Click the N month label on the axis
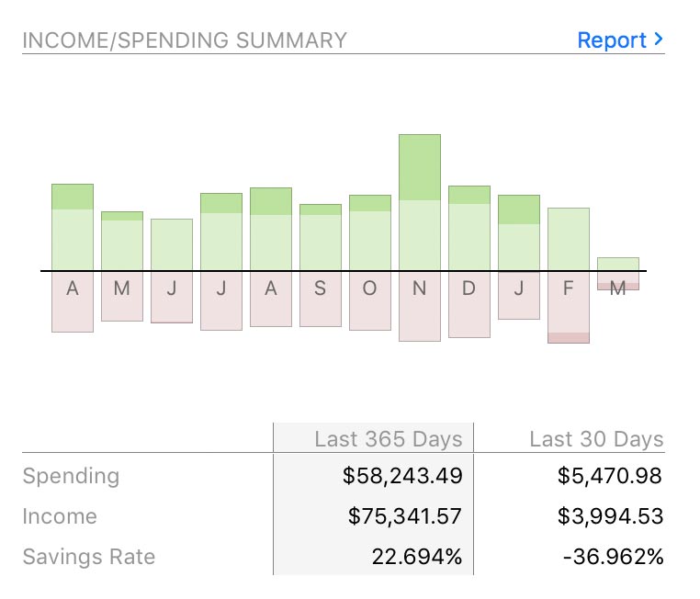This screenshot has width=700, height=599. (420, 288)
